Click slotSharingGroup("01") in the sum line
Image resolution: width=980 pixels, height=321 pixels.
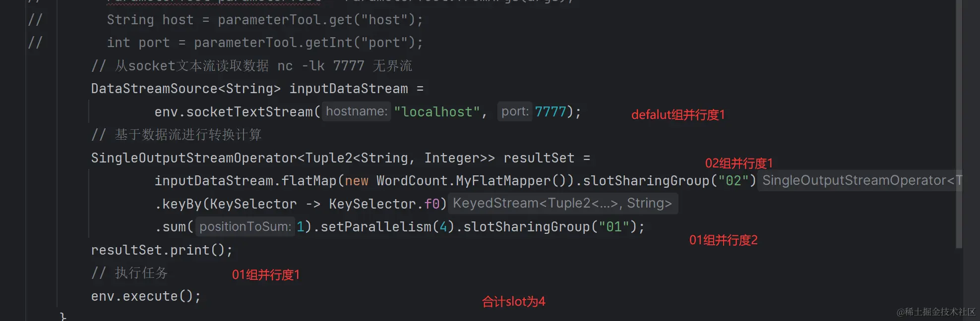point(550,227)
